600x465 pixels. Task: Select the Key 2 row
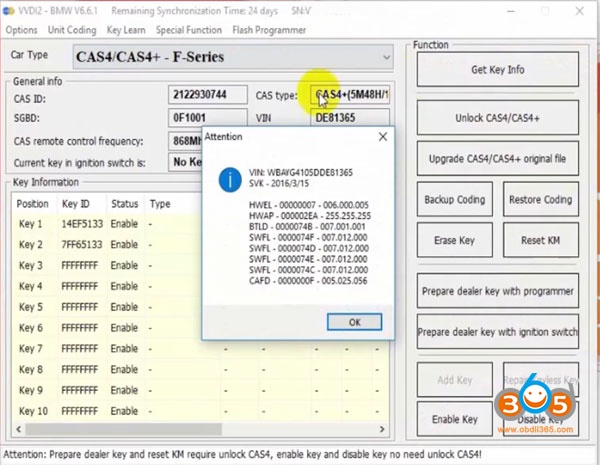pos(107,245)
